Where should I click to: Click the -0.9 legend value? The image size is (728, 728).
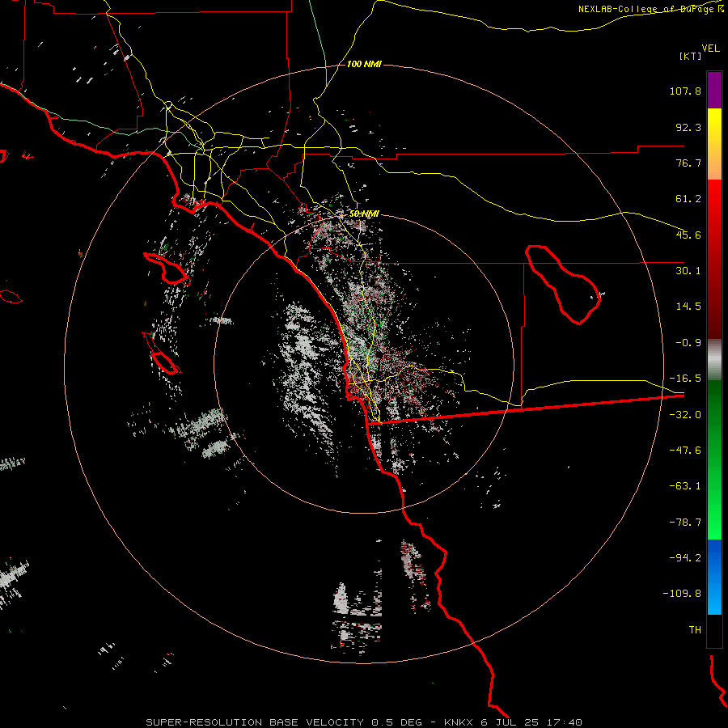click(x=688, y=343)
